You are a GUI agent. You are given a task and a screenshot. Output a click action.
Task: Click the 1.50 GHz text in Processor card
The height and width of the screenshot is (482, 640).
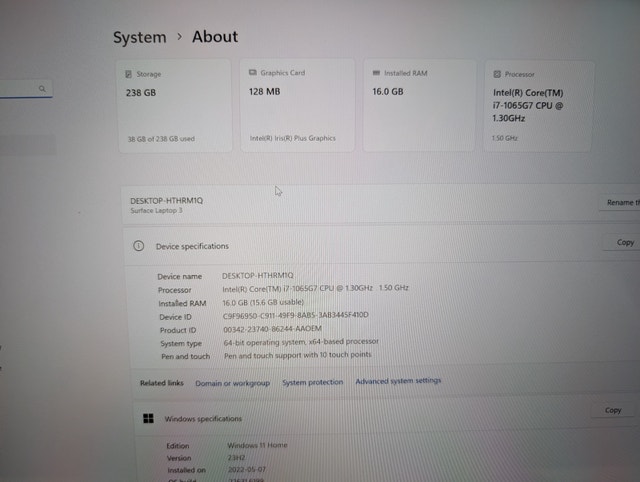[x=504, y=138]
